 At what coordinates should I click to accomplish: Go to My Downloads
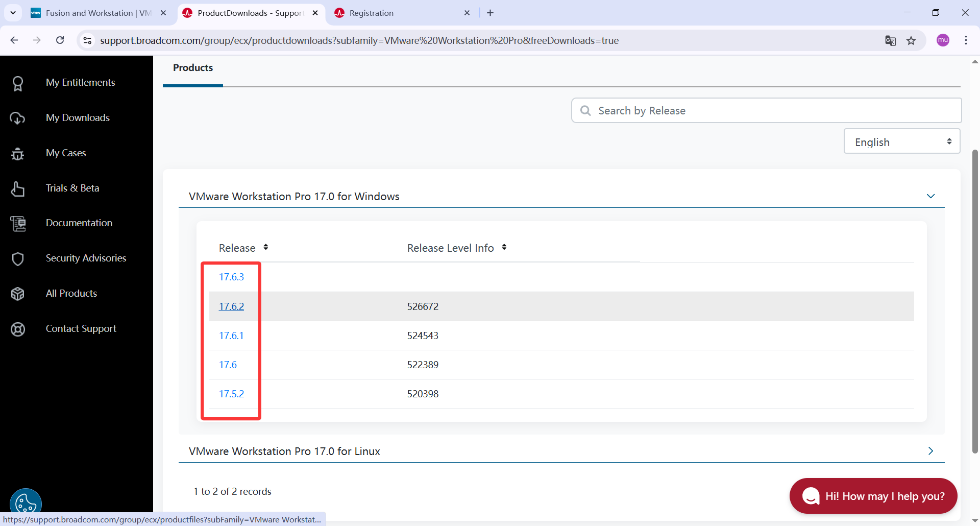coord(78,117)
